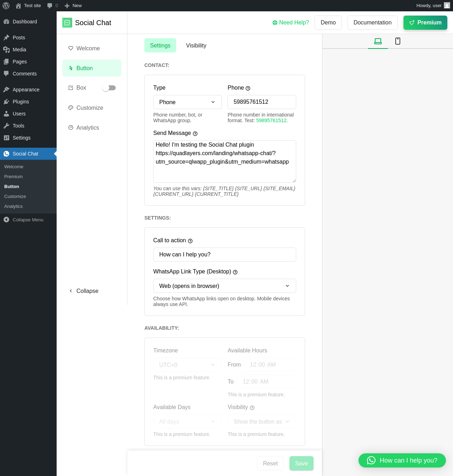453x476 pixels.
Task: Collapse the plugin side navigation
Action: pyautogui.click(x=84, y=291)
